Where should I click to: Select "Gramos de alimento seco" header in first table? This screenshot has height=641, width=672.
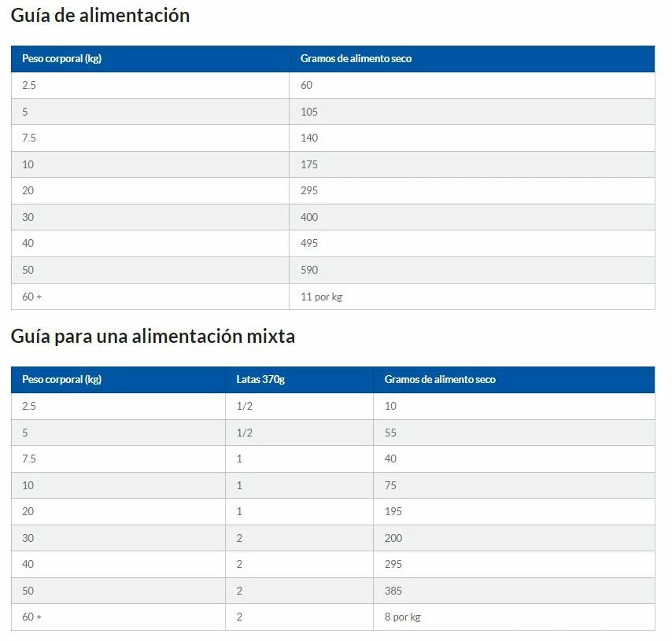356,59
